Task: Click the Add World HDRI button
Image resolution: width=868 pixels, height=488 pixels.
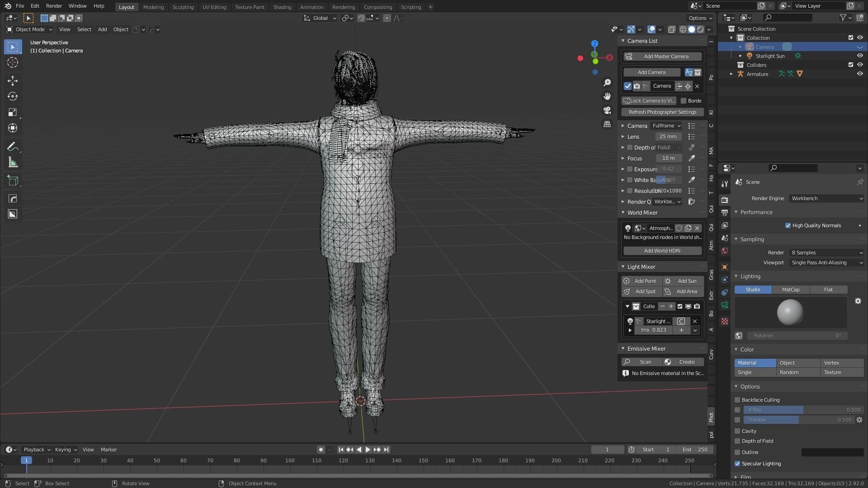Action: (662, 251)
